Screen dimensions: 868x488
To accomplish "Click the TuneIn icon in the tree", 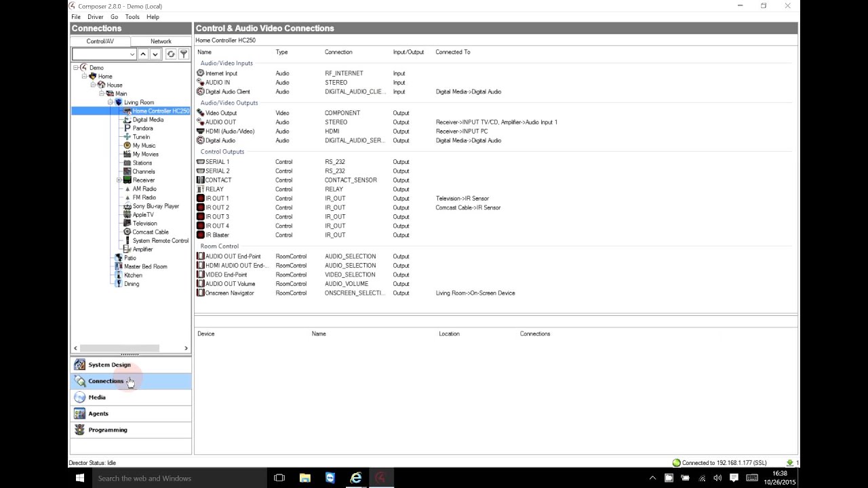I will (x=127, y=137).
